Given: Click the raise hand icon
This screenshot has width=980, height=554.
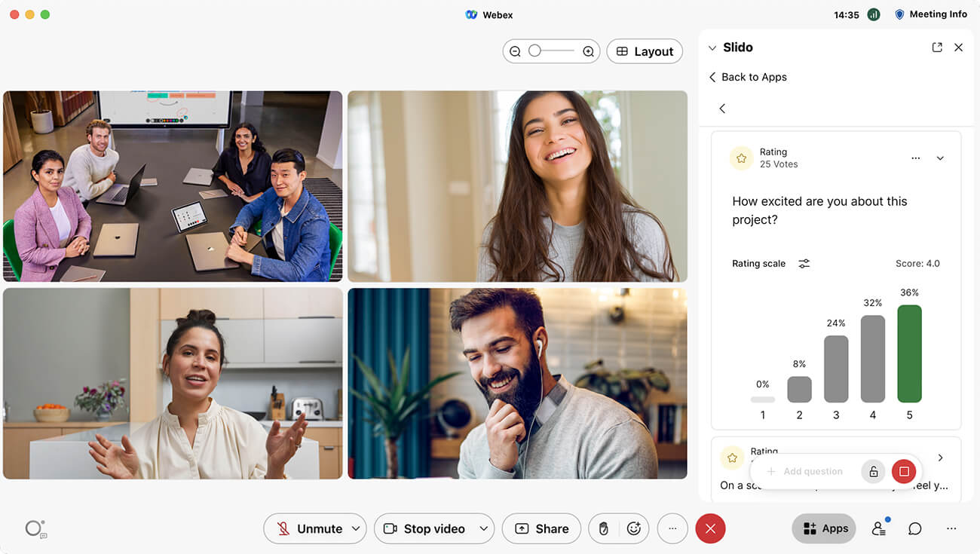Looking at the screenshot, I should tap(603, 529).
